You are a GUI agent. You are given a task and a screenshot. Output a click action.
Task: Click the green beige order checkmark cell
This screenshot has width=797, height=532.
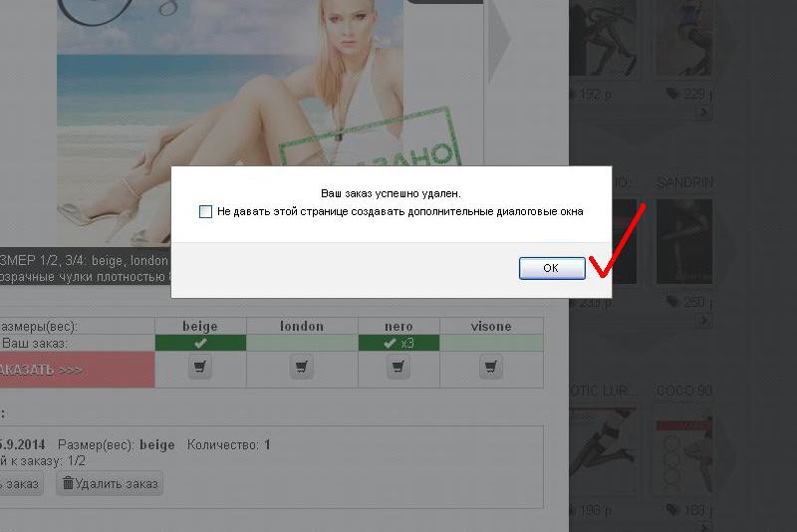pos(200,343)
